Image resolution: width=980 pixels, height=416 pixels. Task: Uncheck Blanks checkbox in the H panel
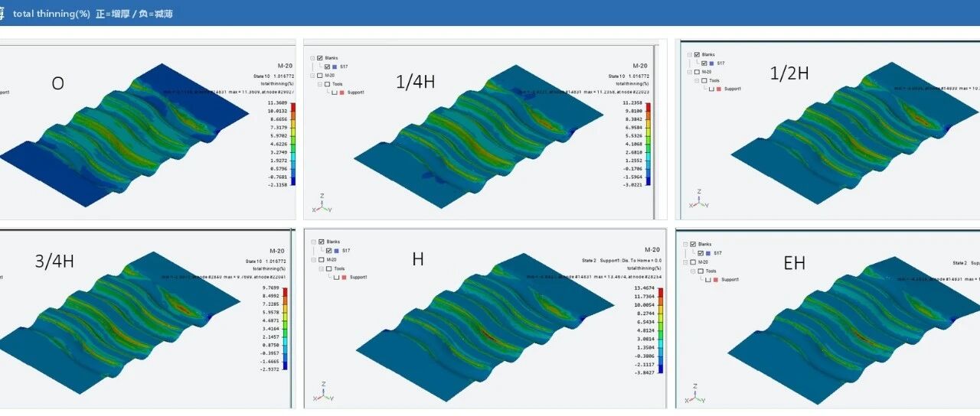(x=321, y=242)
